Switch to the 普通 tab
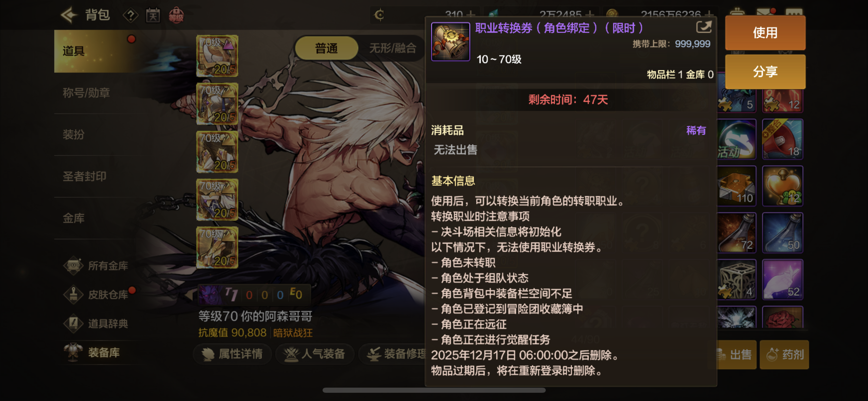The image size is (868, 401). (326, 48)
